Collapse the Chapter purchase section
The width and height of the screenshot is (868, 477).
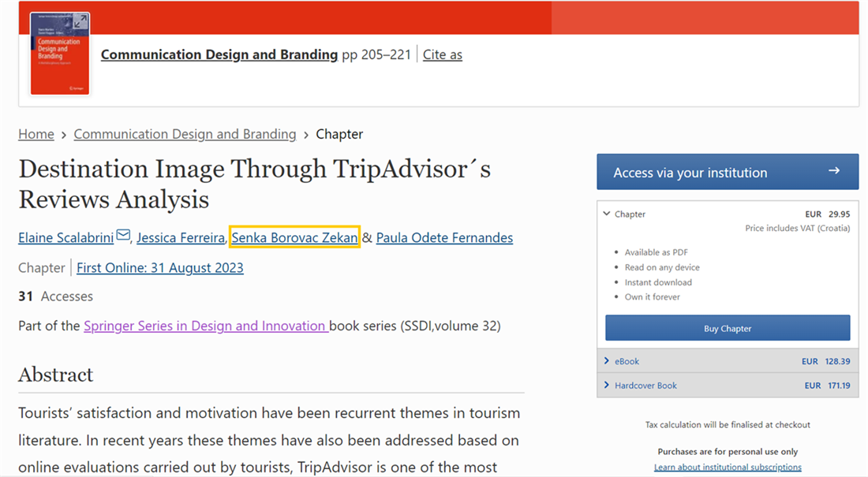624,214
